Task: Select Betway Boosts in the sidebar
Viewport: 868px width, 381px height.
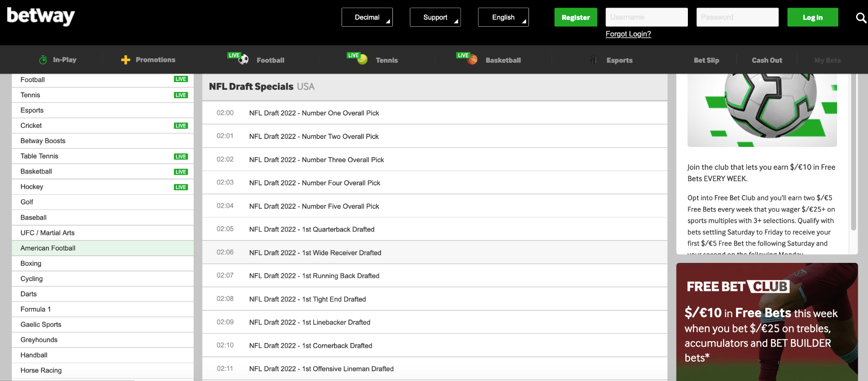Action: pyautogui.click(x=103, y=141)
